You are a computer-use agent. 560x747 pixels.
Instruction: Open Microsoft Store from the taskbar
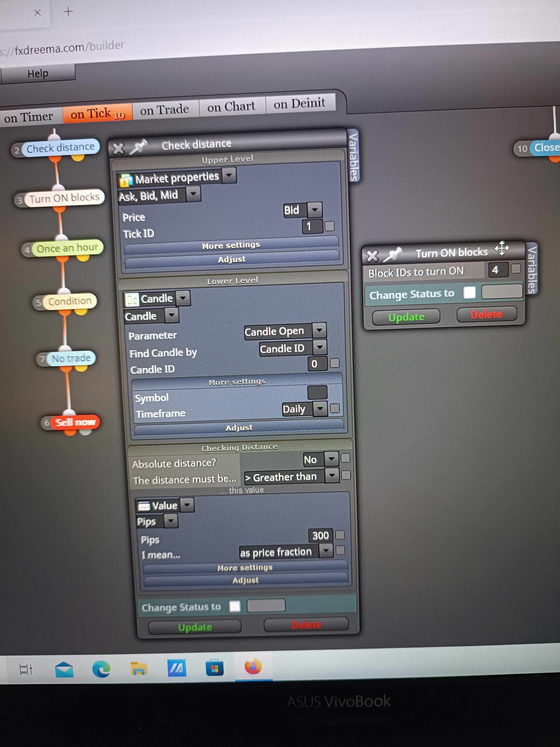point(215,668)
